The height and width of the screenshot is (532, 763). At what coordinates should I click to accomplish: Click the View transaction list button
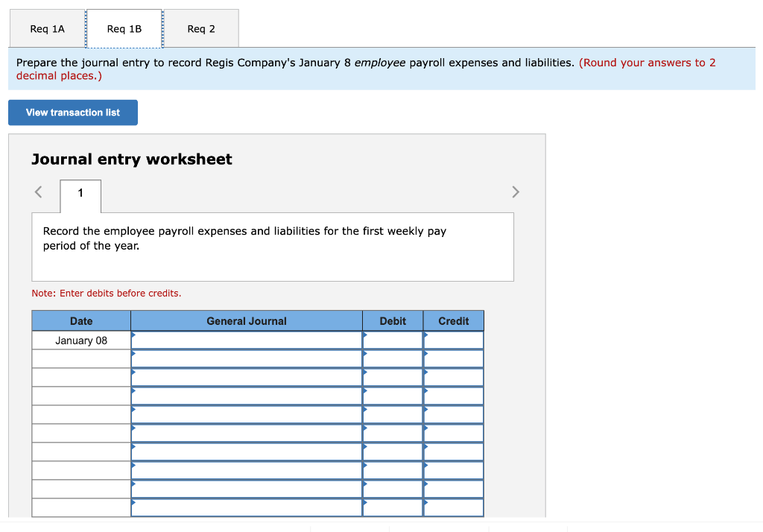coord(72,112)
